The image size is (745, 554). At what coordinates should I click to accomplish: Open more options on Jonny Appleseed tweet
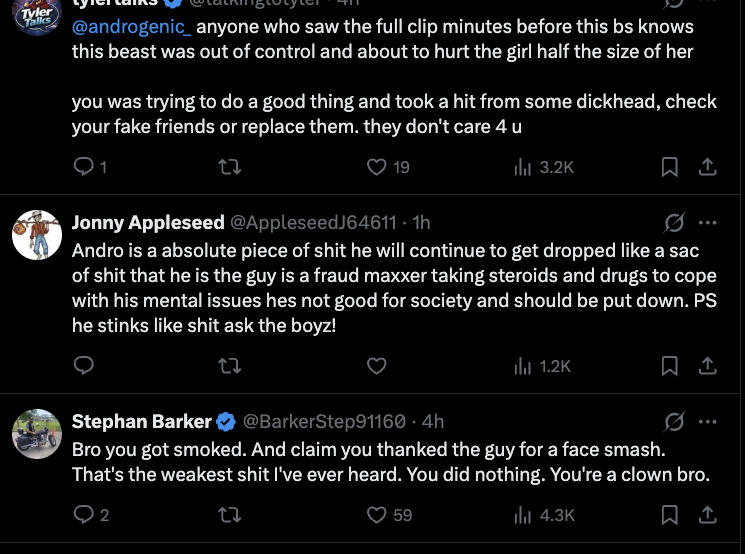(x=707, y=222)
